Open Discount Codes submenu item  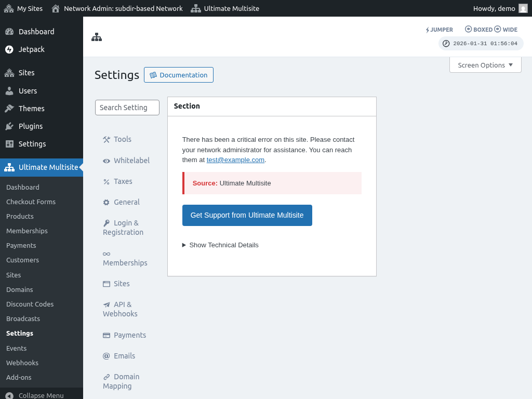[x=30, y=304]
